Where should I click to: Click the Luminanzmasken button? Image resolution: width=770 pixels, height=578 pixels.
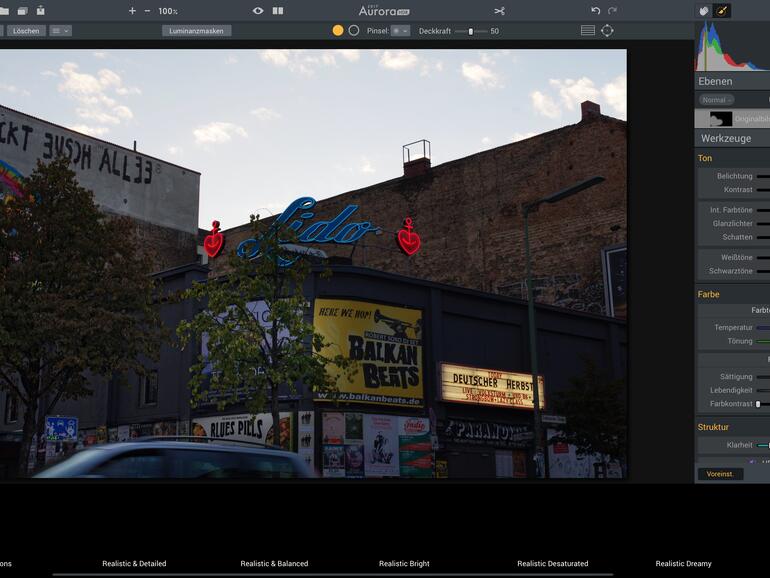[x=197, y=31]
